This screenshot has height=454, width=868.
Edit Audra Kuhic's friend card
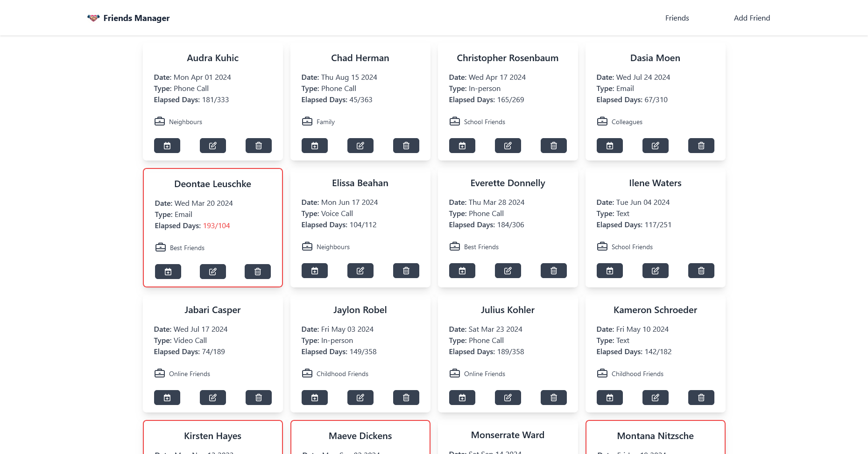(x=212, y=146)
